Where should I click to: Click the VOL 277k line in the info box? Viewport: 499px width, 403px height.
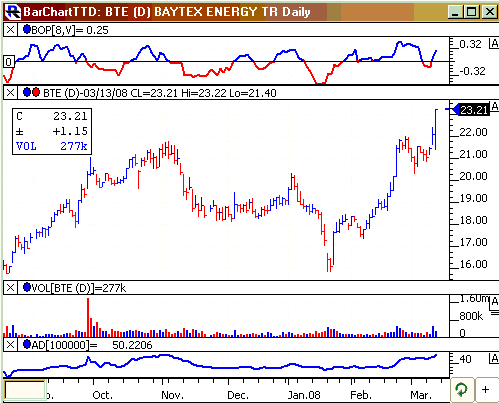pyautogui.click(x=52, y=146)
